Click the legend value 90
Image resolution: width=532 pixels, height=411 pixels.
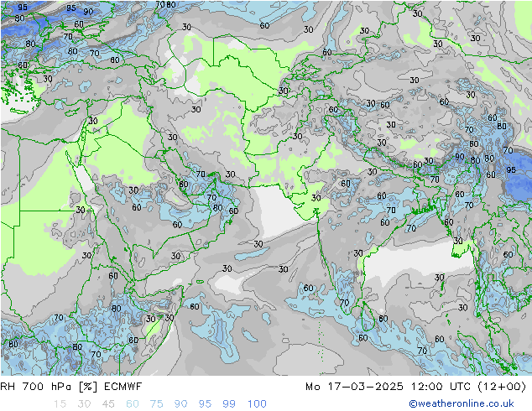coord(181,404)
